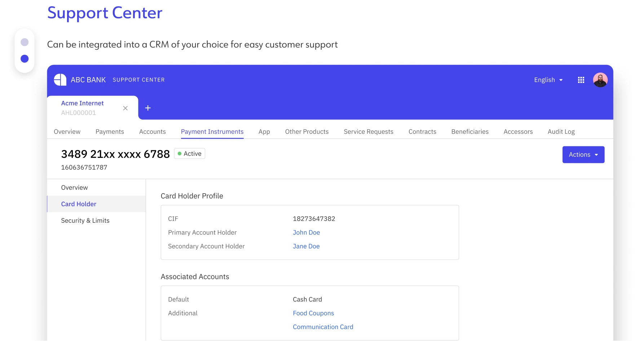Screen dimensions: 644x341
Task: Open the Beneficiaries tab
Action: tap(469, 132)
